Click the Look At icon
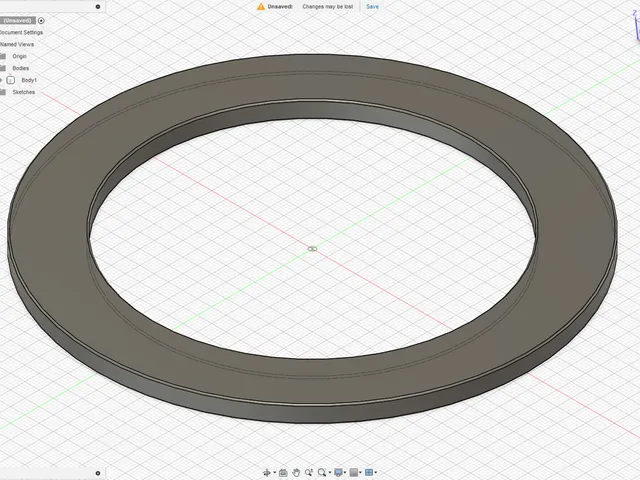The image size is (640, 480). pos(283,472)
